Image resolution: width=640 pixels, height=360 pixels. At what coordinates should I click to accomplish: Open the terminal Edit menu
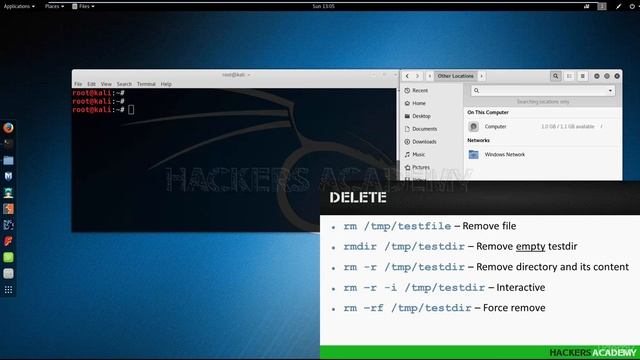coord(91,84)
